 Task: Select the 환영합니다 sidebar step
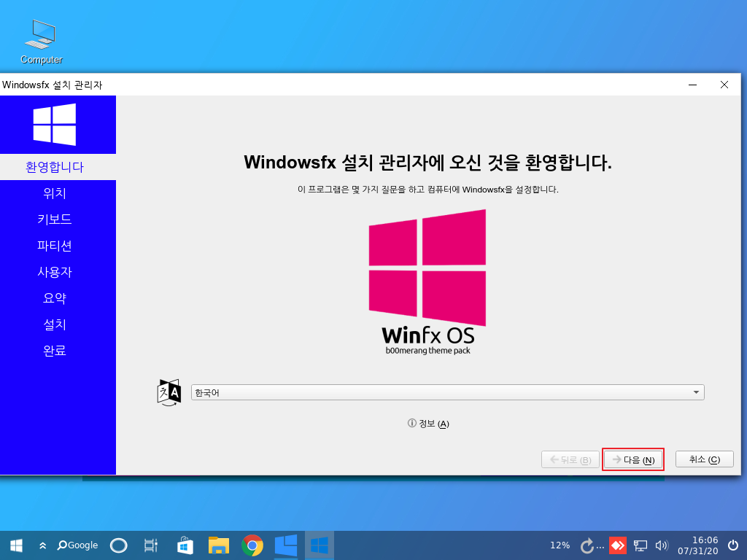point(58,167)
